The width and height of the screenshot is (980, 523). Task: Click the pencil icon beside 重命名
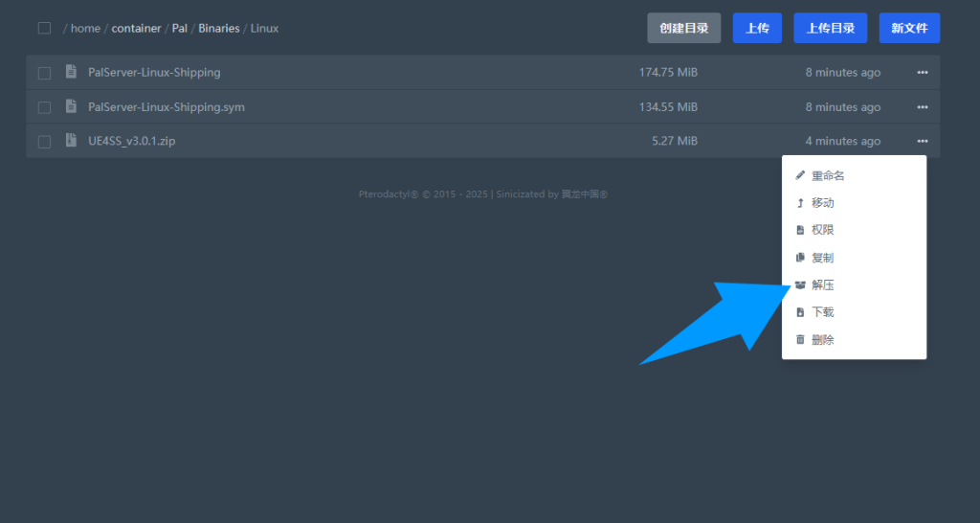tap(800, 176)
